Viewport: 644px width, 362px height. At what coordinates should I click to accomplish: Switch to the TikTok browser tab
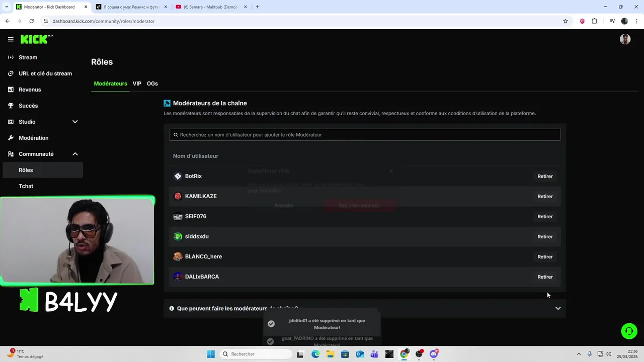(x=131, y=7)
